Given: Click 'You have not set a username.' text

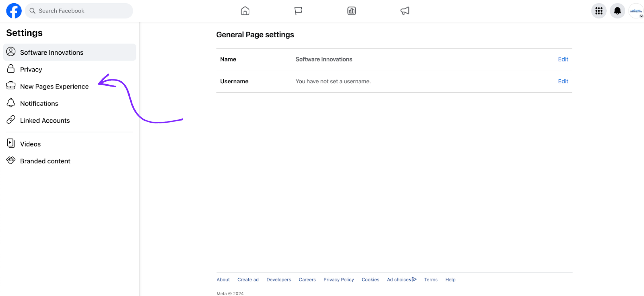Looking at the screenshot, I should click(333, 81).
